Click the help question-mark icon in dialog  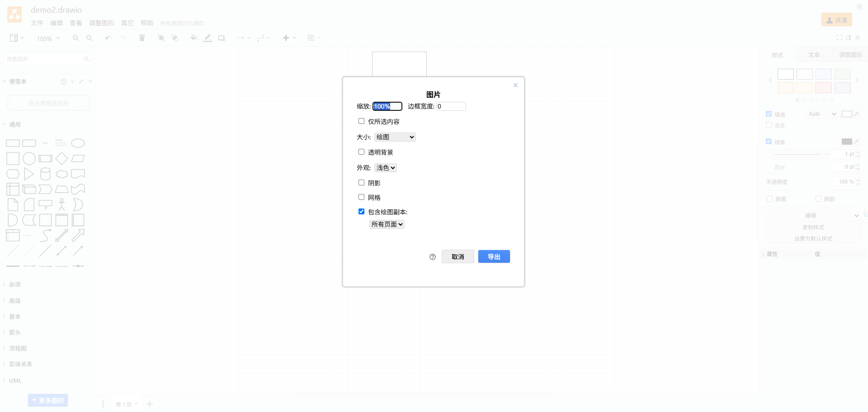[433, 257]
